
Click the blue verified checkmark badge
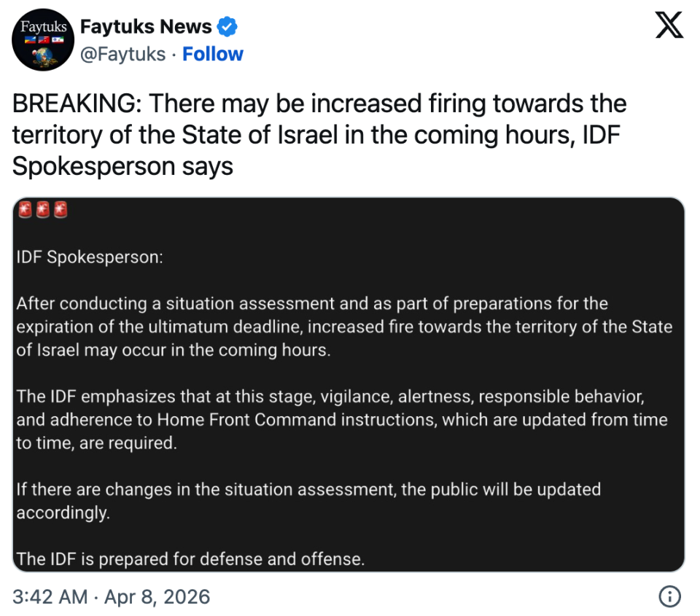point(228,28)
